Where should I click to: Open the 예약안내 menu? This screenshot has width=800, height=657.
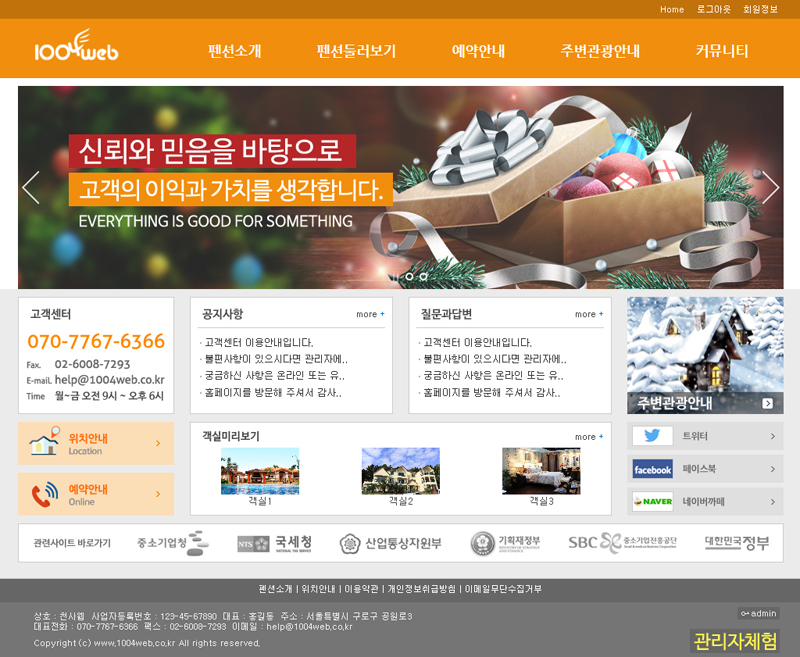click(478, 51)
